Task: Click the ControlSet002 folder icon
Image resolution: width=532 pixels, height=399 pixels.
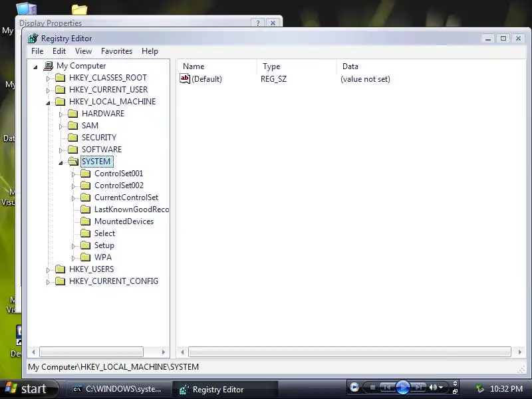Action: pyautogui.click(x=86, y=186)
